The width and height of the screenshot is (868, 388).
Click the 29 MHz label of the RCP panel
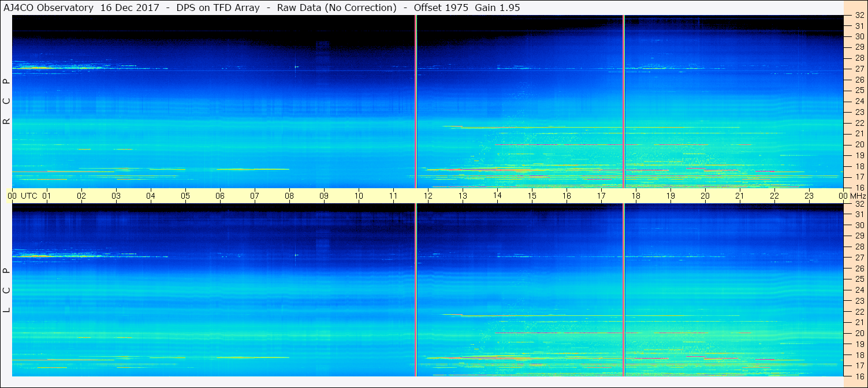(859, 47)
